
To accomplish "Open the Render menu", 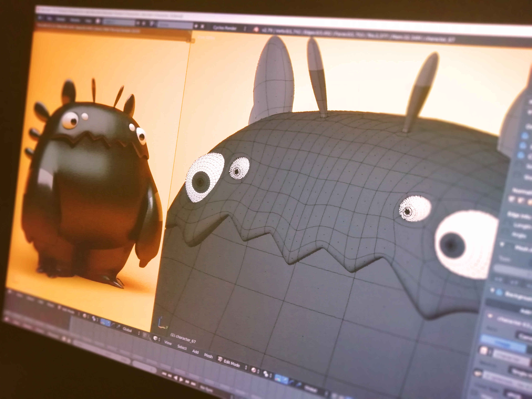I will tap(61, 20).
